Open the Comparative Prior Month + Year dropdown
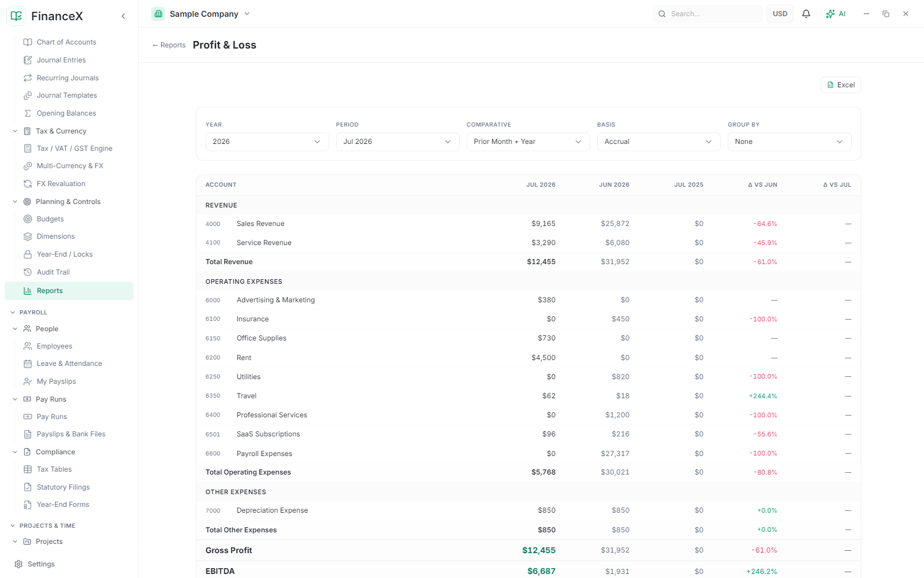The width and height of the screenshot is (924, 578). point(528,142)
